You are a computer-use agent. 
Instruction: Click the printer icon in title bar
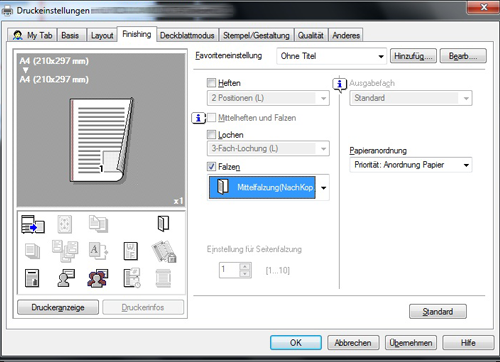[x=7, y=11]
